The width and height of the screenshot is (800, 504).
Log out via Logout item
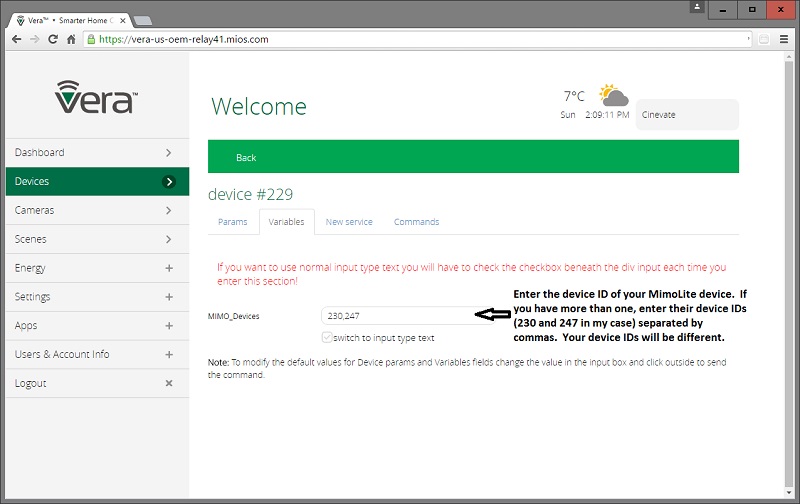click(x=97, y=383)
